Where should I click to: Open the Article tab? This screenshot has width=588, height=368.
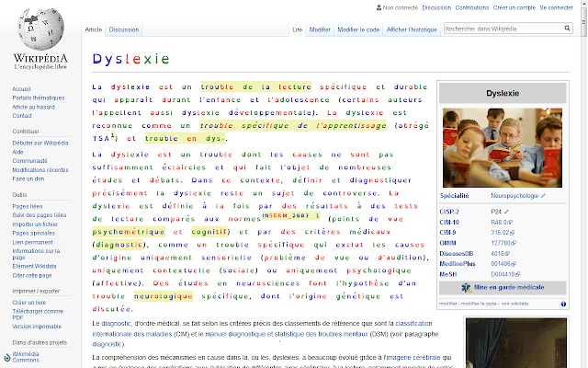(x=93, y=29)
